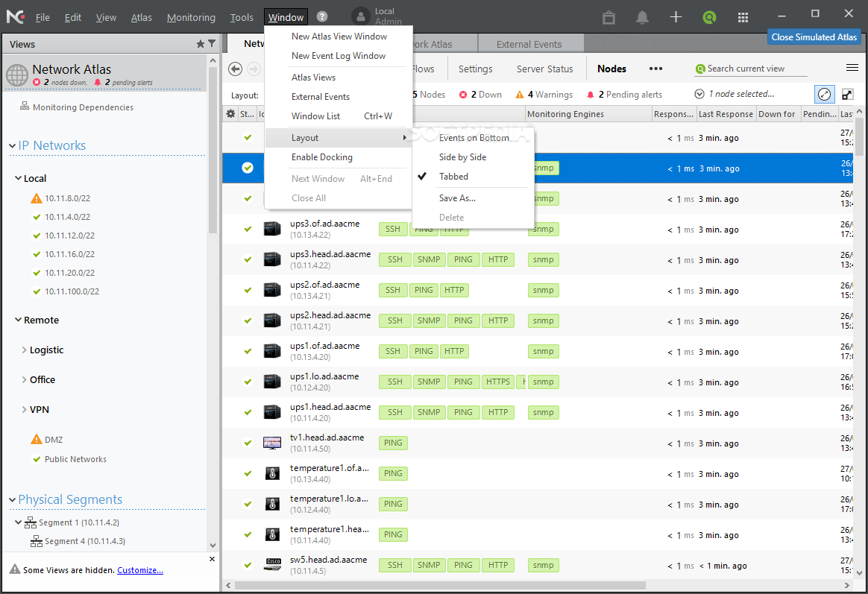
Task: Select the 10.11.8.0/22 network
Action: (x=67, y=198)
